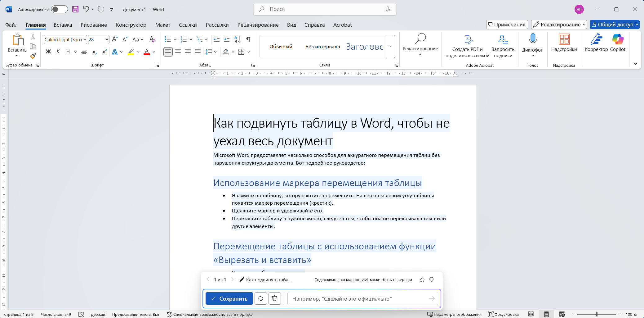The height and width of the screenshot is (318, 644).
Task: Align text left
Action: click(x=168, y=52)
